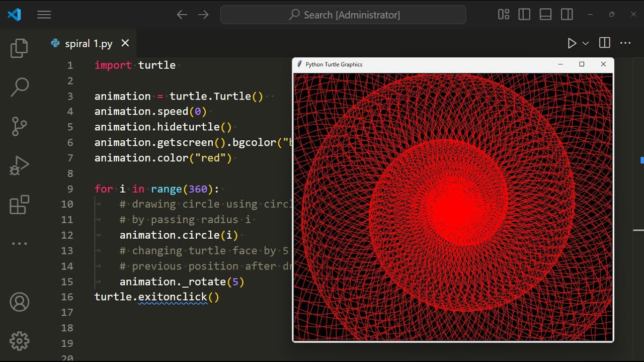Open the Explorer view in activity bar
The width and height of the screenshot is (644, 362).
tap(19, 48)
